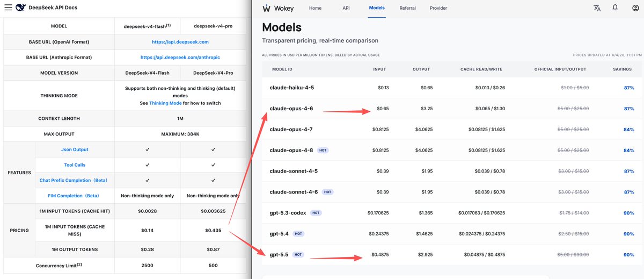Open the language translation icon in Wokey

[597, 8]
